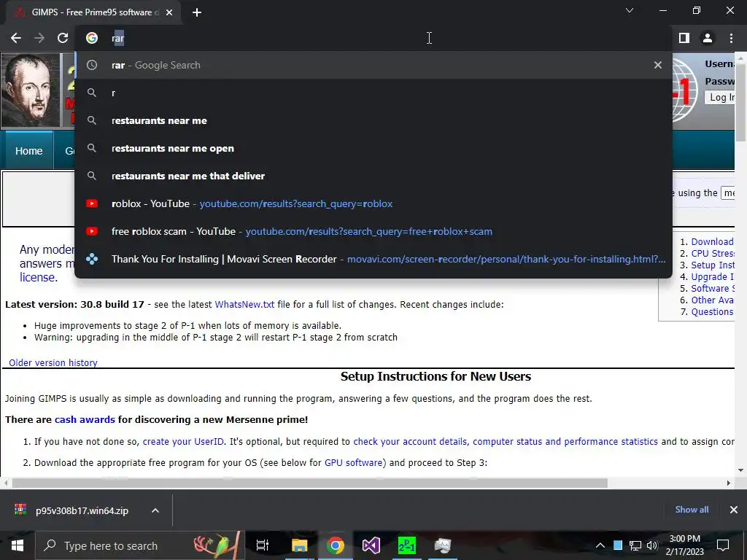
Task: Click the Google icon in the address bar
Action: pos(92,38)
